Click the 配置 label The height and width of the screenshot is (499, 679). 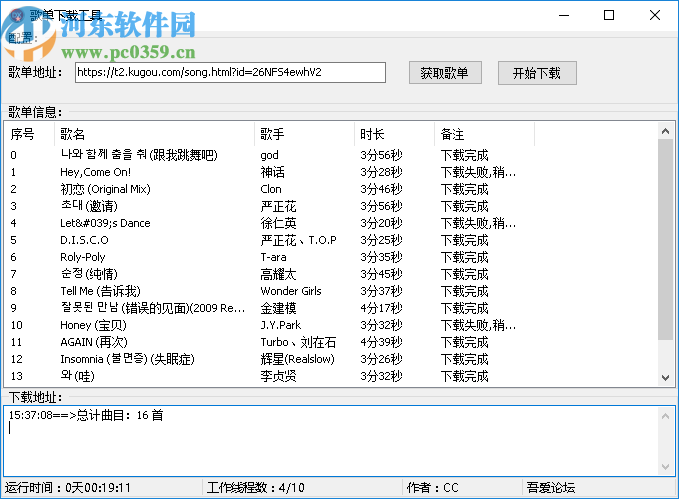coord(23,38)
